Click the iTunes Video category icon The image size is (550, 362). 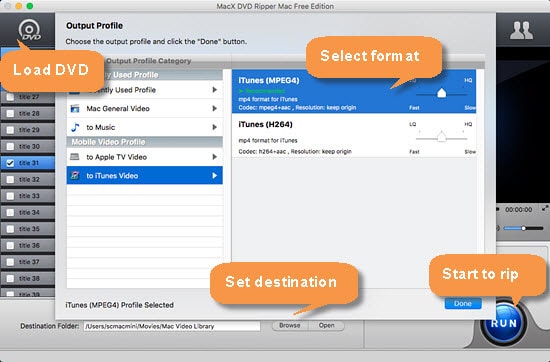75,175
